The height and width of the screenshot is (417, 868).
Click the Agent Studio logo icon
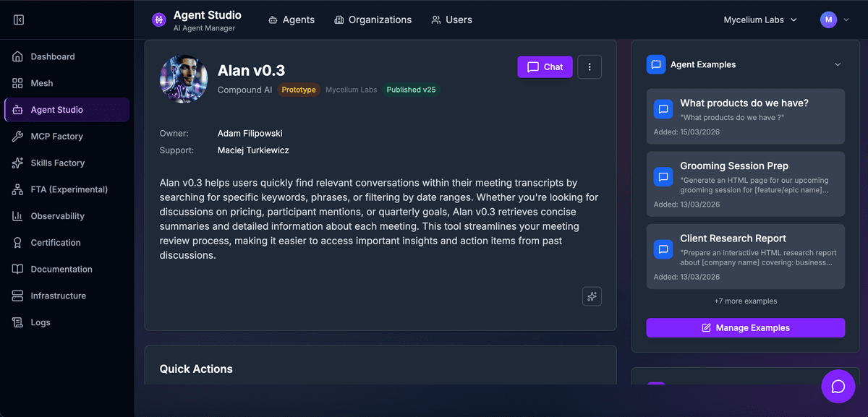coord(159,20)
